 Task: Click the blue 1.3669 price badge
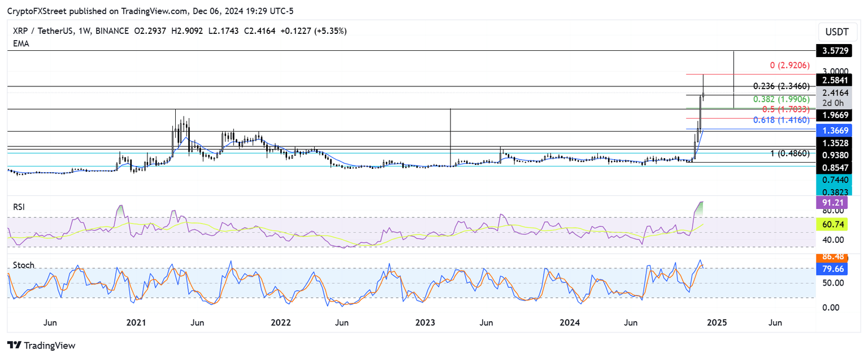(836, 130)
